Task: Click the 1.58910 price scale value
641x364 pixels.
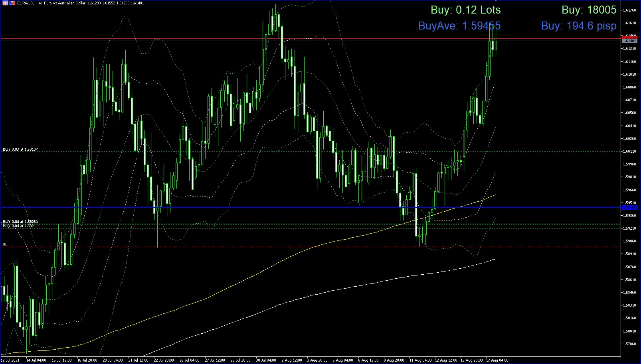Action: click(x=630, y=254)
